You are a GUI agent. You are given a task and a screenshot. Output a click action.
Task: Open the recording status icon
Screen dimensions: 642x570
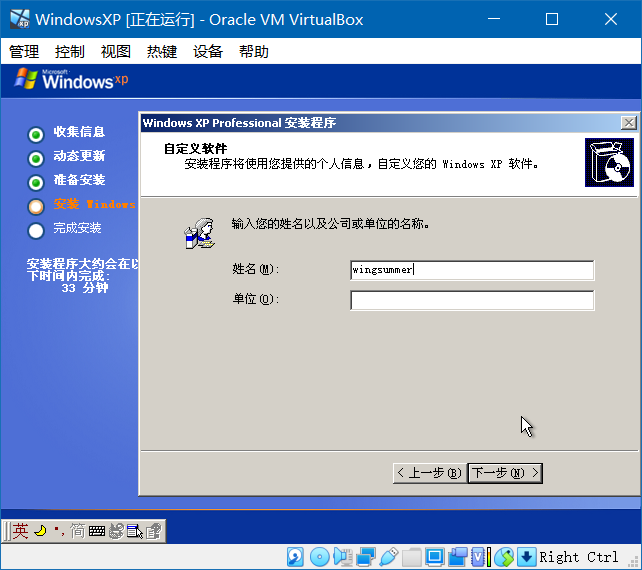457,557
